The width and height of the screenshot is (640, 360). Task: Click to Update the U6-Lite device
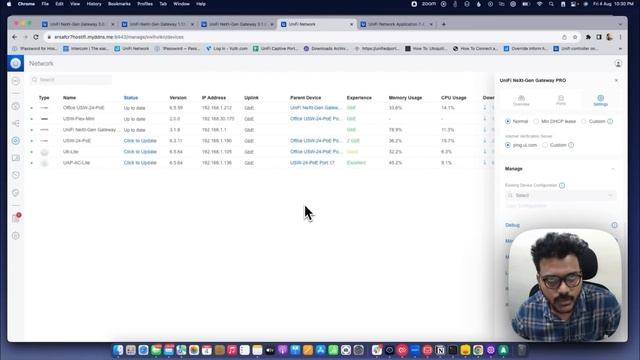[140, 152]
